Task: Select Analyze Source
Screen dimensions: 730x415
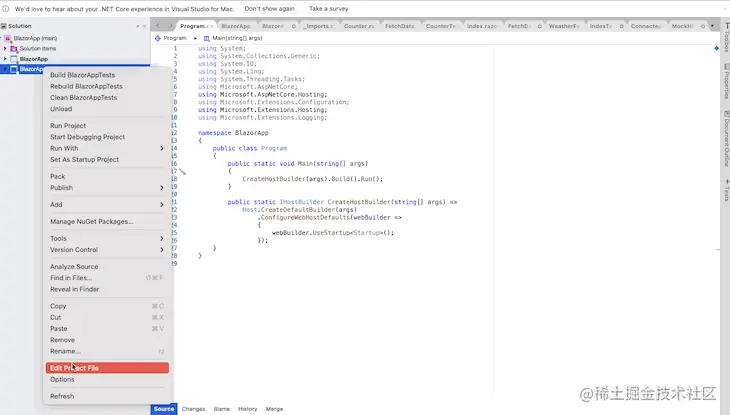Action: pyautogui.click(x=107, y=266)
